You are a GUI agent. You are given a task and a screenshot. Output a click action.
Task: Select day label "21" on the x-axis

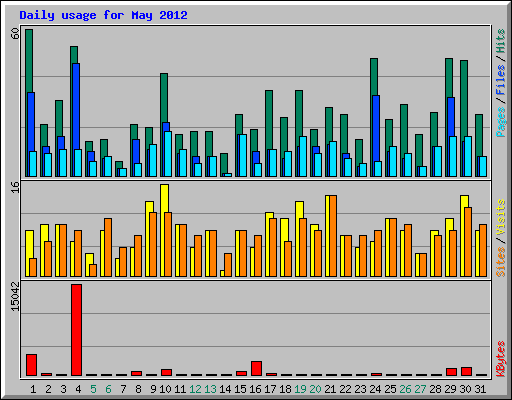330,389
